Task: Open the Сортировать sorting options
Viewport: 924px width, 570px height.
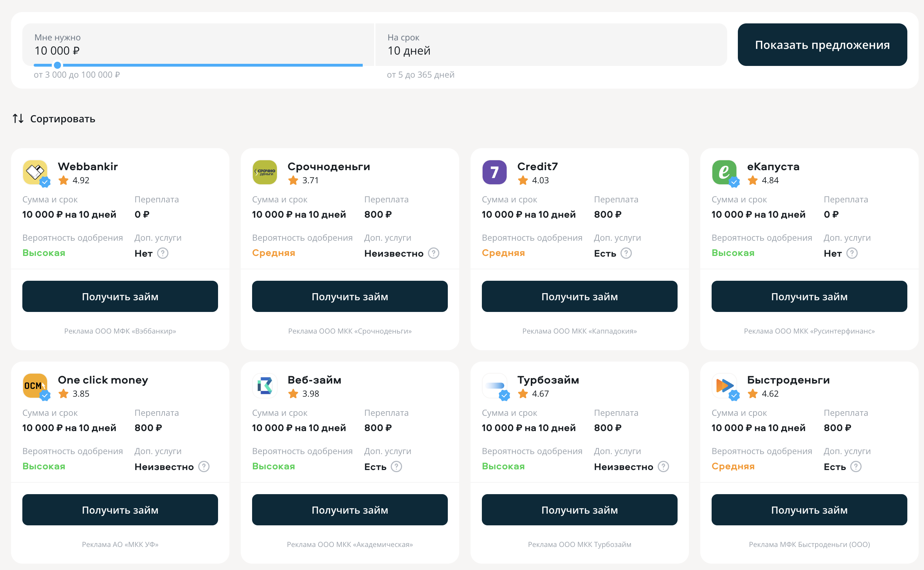Action: coord(62,119)
